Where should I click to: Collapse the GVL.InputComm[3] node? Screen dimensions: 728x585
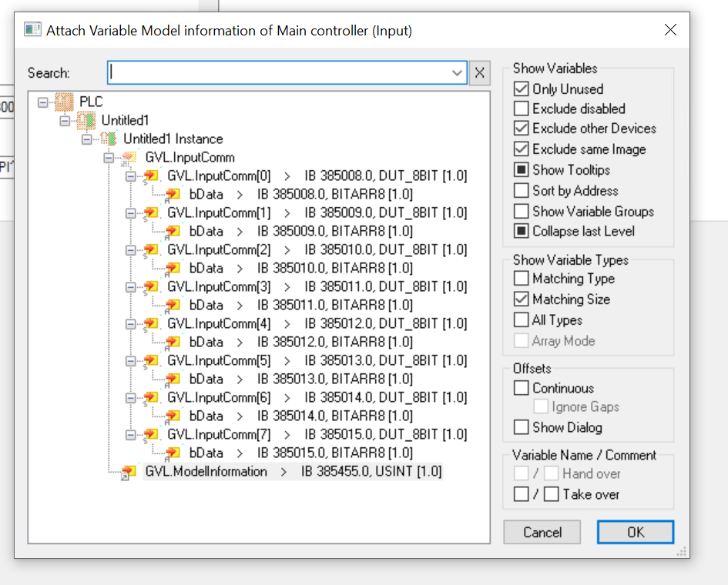[x=130, y=287]
